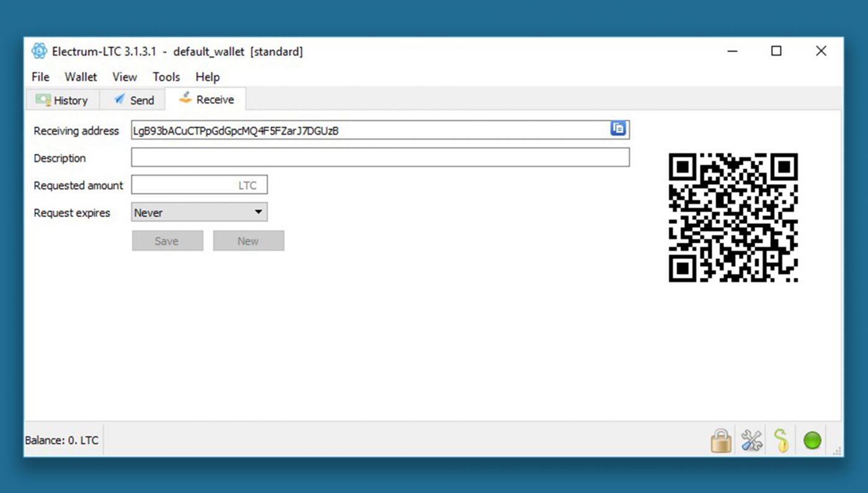Click the padlock password icon

[721, 441]
